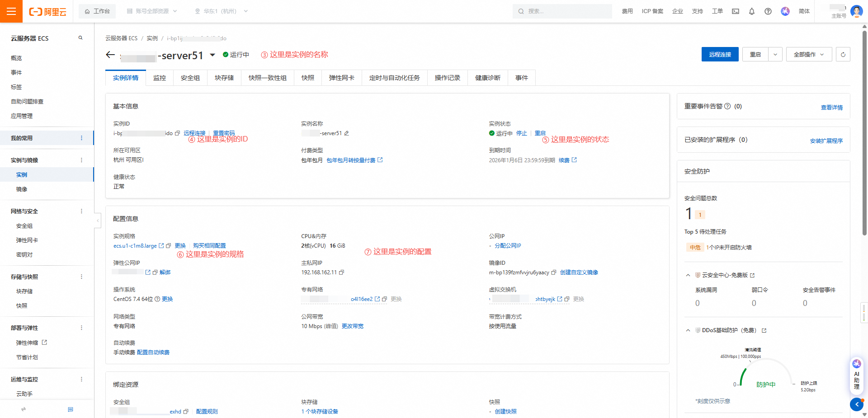The width and height of the screenshot is (868, 418).
Task: Click 创建自定义镜像 link
Action: [579, 272]
